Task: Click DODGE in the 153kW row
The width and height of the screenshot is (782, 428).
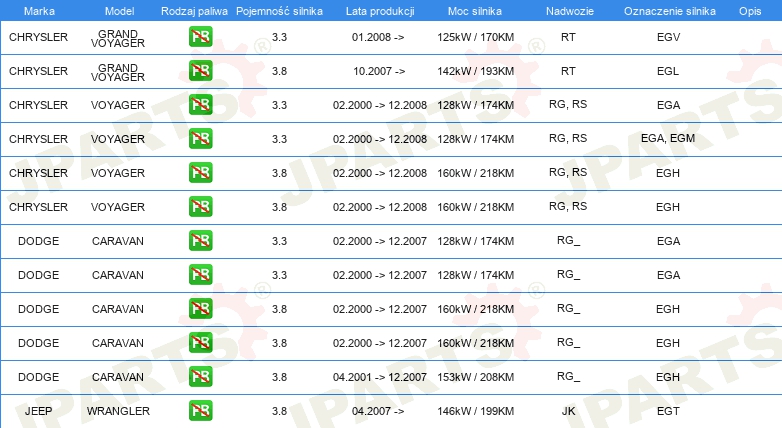Action: [38, 377]
